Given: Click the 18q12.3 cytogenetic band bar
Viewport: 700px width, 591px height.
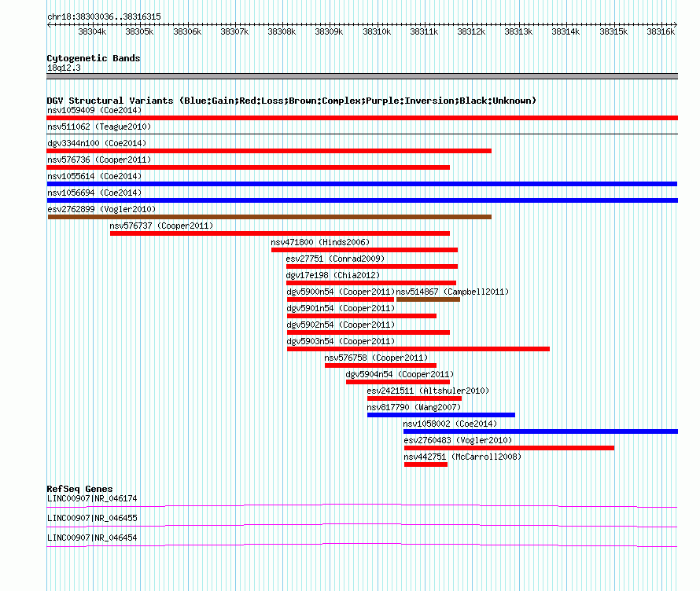Looking at the screenshot, I should pos(362,76).
